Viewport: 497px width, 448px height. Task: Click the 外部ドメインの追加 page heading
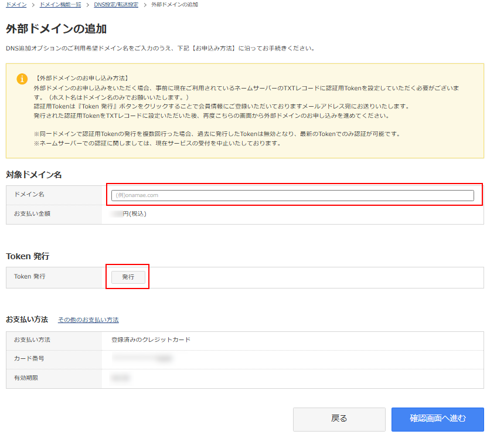[56, 29]
